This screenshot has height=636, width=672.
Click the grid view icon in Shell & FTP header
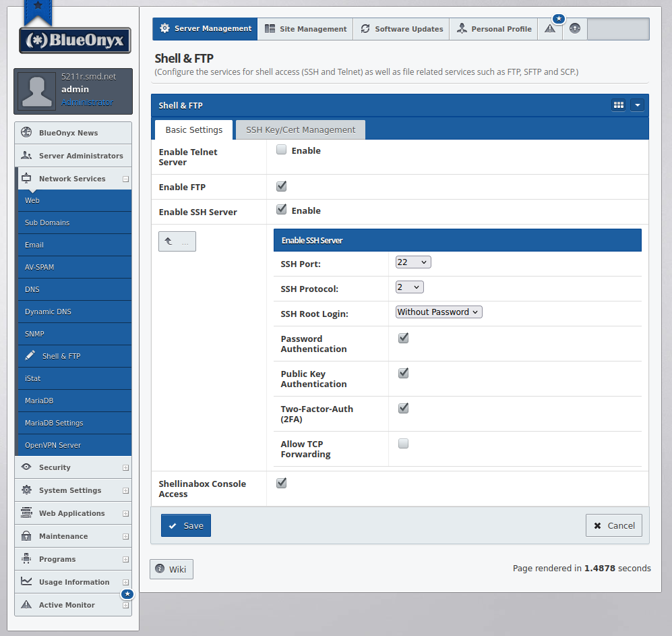(x=619, y=105)
